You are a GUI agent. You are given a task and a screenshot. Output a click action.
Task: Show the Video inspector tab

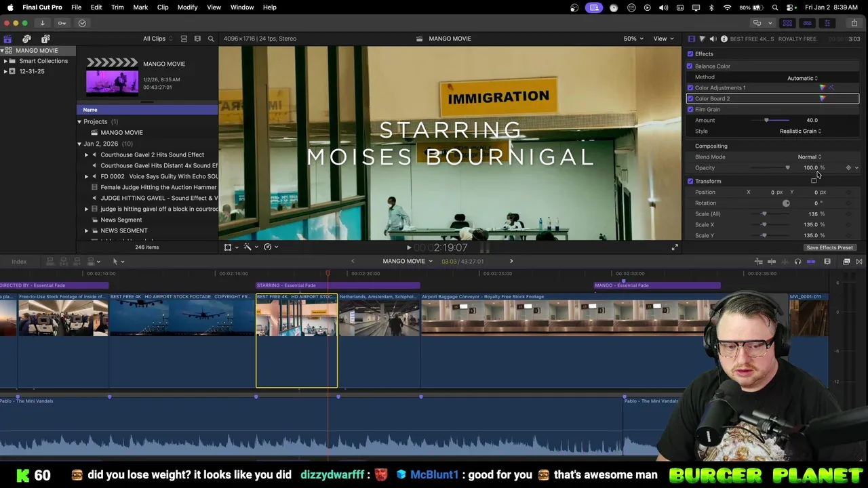coord(692,39)
